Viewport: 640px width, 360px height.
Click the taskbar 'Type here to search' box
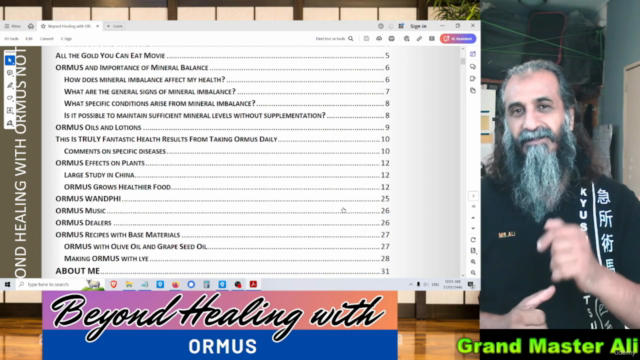(x=59, y=284)
